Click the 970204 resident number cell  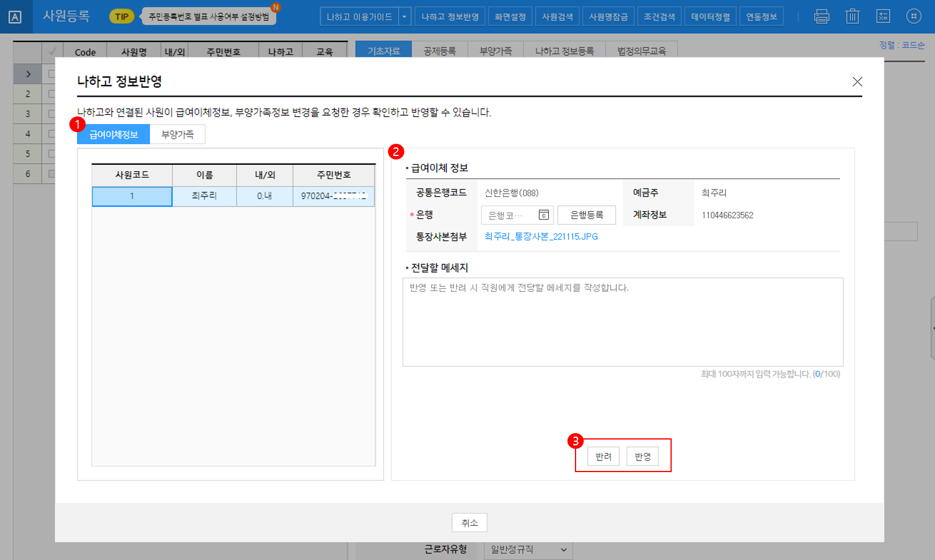coord(334,196)
